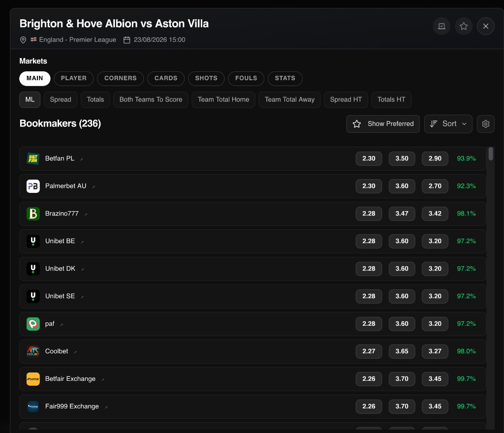Open Unibet DK external link arrow
The image size is (504, 433).
tap(83, 269)
